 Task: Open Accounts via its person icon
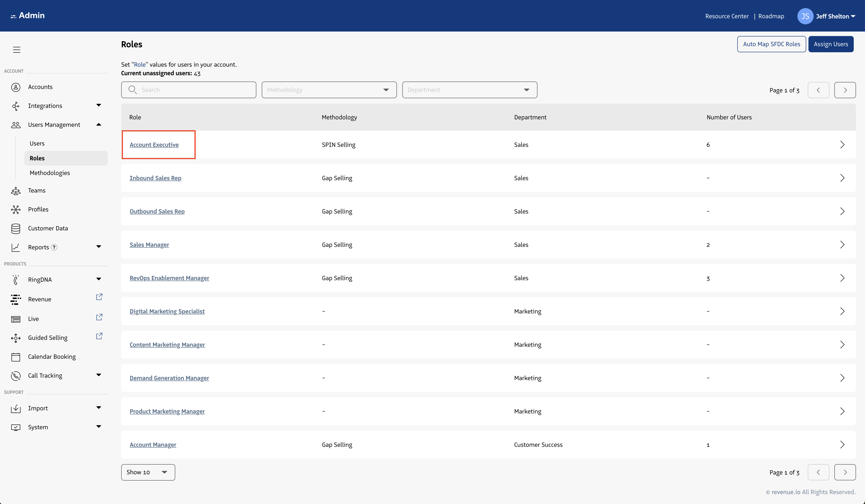point(16,87)
